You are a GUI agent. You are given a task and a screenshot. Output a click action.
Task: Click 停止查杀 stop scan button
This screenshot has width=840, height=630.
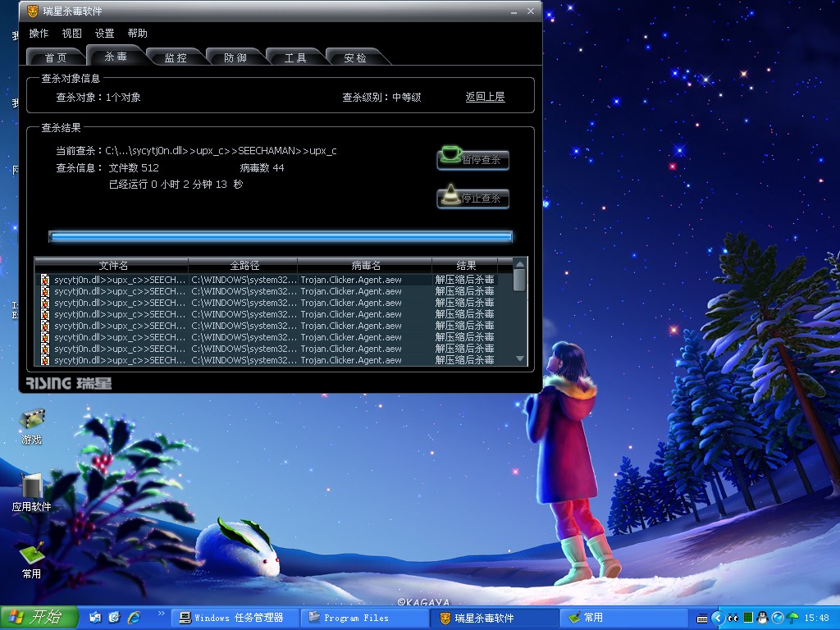pyautogui.click(x=473, y=198)
